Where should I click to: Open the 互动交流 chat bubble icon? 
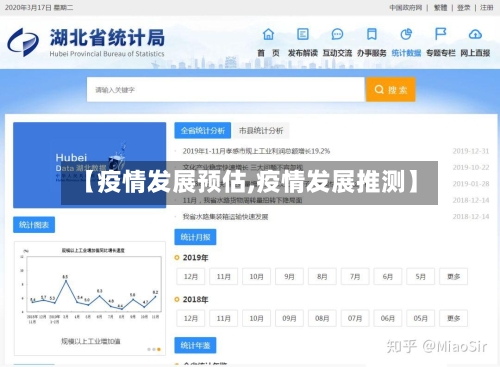point(337,34)
